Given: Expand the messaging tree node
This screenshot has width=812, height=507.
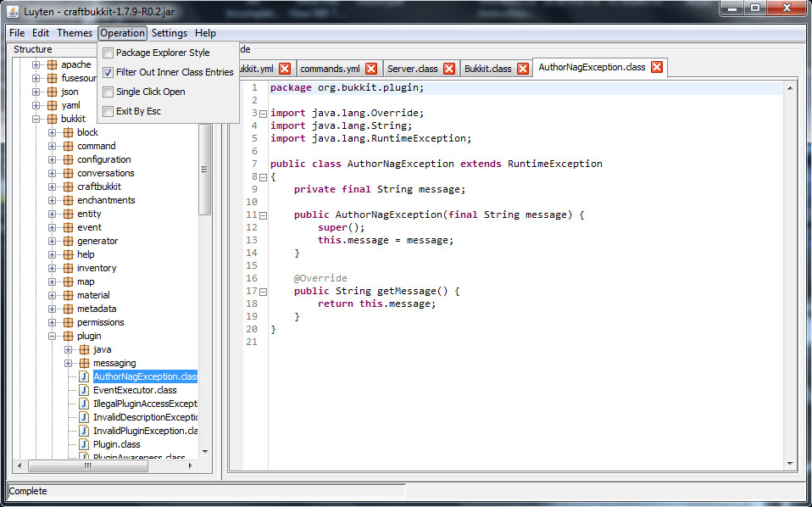Looking at the screenshot, I should (x=68, y=363).
